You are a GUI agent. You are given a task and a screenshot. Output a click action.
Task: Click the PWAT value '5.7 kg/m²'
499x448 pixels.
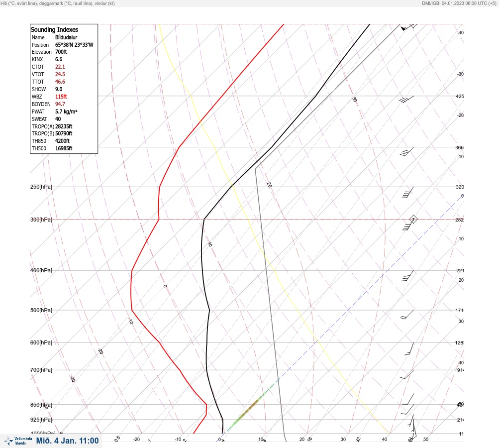[66, 112]
